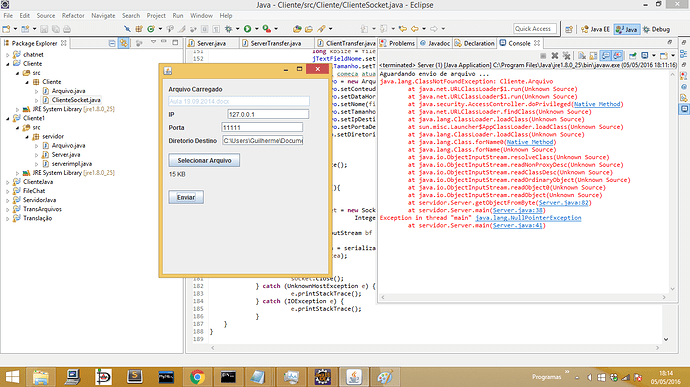Expand the TransArquivos project

coord(7,210)
